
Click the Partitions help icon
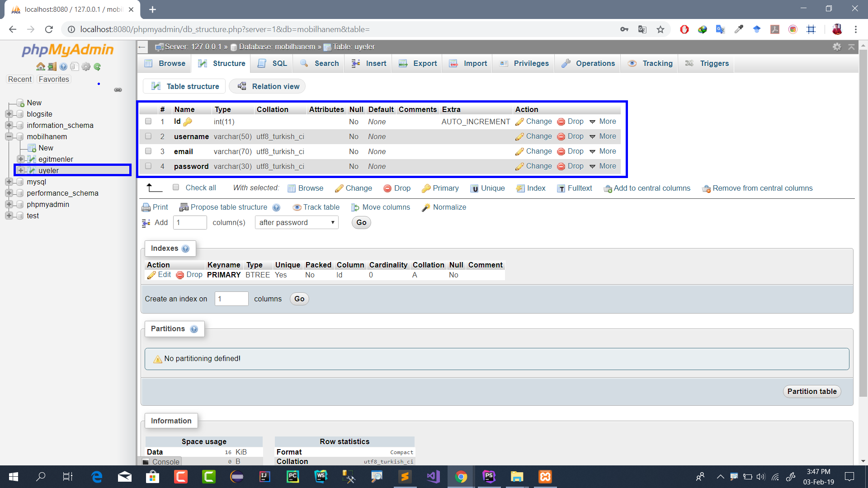click(194, 329)
